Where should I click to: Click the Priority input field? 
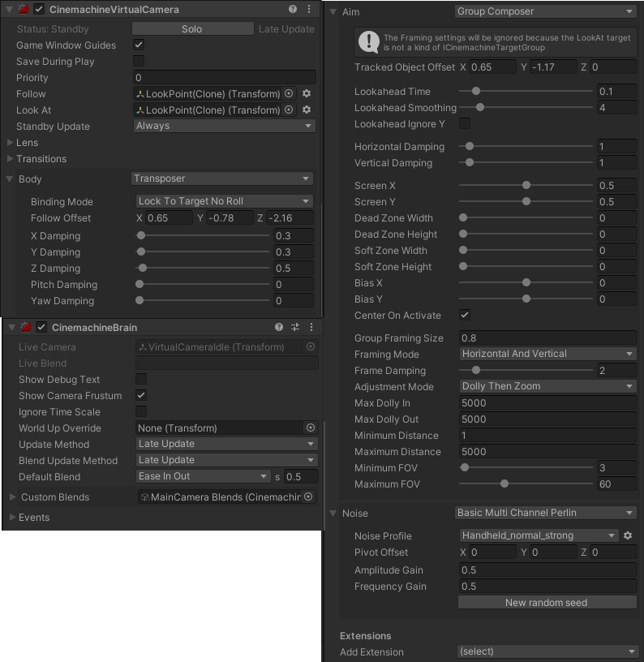click(x=225, y=78)
